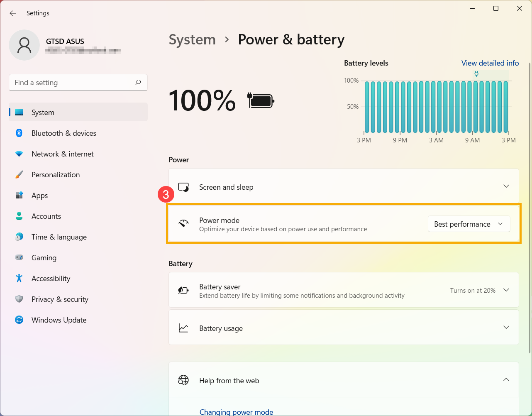
Task: Expand the Screen and sleep section
Action: pos(506,186)
